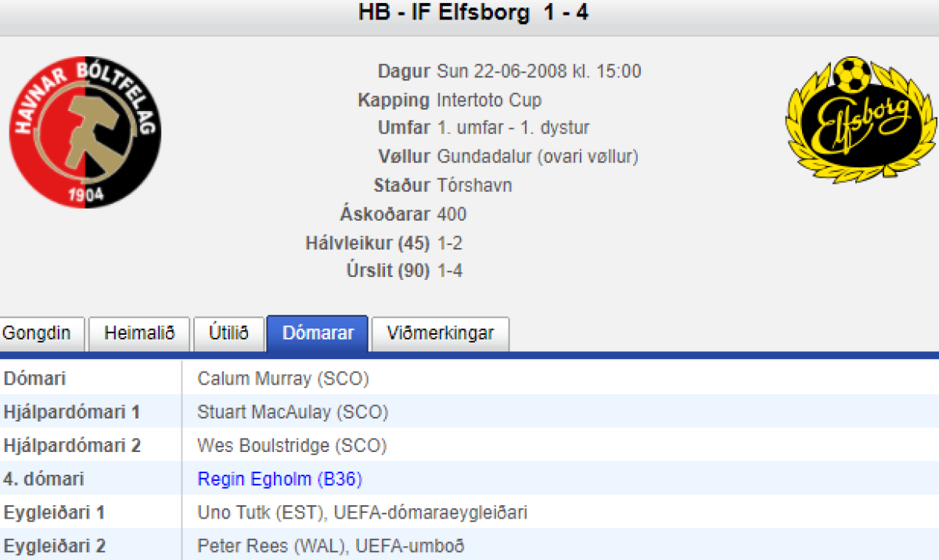Click the Tórshavn location value

tap(474, 185)
